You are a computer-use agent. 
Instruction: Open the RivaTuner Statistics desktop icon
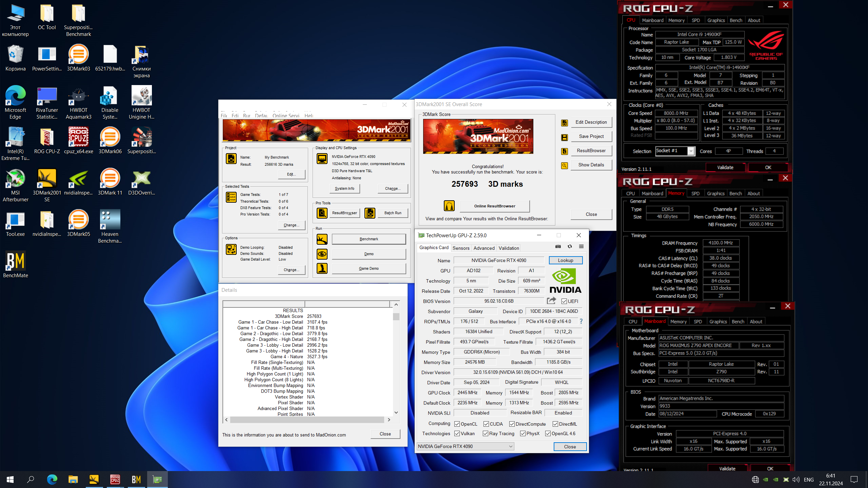(x=47, y=103)
